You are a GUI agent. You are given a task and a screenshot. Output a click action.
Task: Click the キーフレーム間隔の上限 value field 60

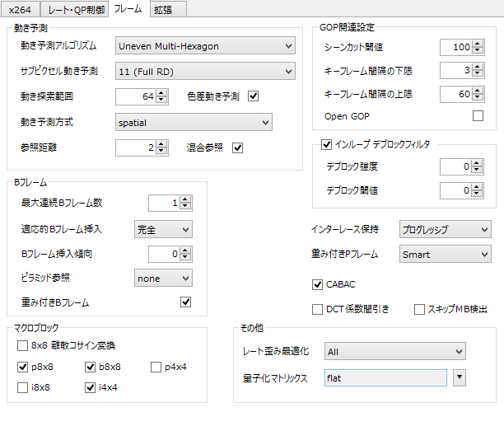456,94
